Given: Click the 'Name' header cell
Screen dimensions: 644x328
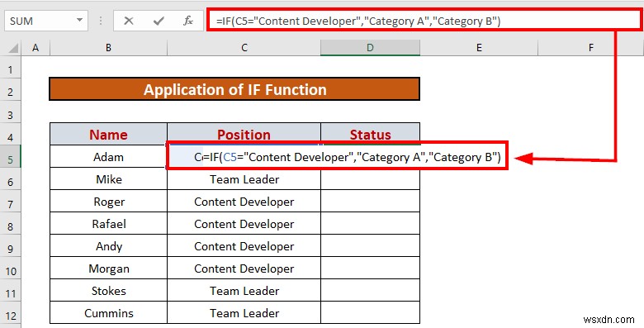Looking at the screenshot, I should (x=108, y=135).
